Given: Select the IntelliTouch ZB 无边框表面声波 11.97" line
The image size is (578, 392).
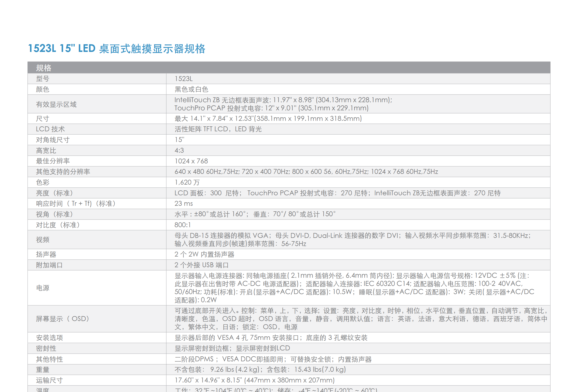Looking at the screenshot, I should [x=283, y=100].
